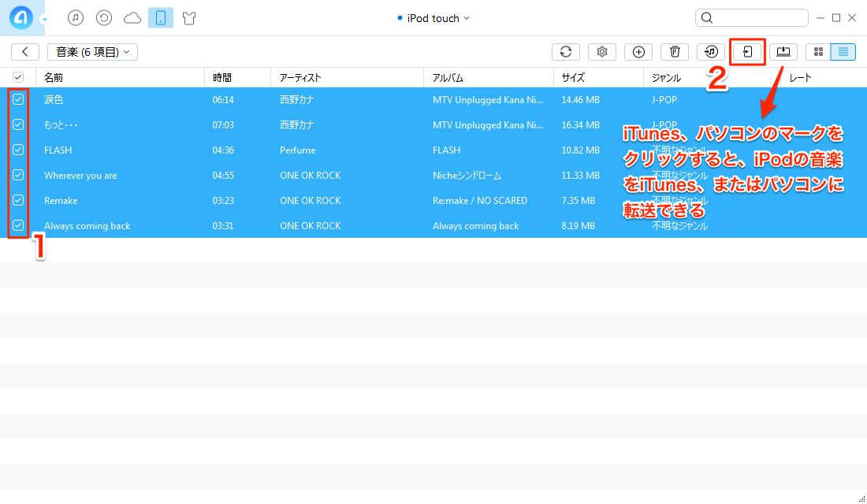Select the Remake song title

pyautogui.click(x=61, y=201)
